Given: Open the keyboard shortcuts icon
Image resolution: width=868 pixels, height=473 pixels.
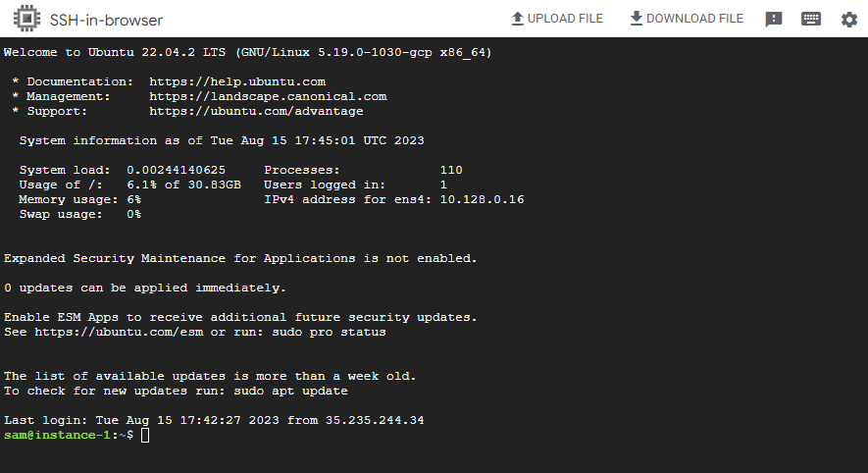Looking at the screenshot, I should [811, 20].
